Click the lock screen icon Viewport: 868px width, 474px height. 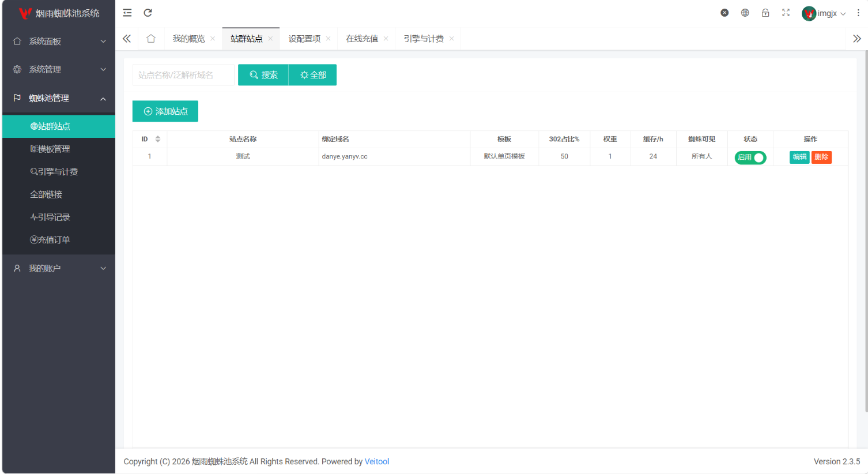[765, 13]
